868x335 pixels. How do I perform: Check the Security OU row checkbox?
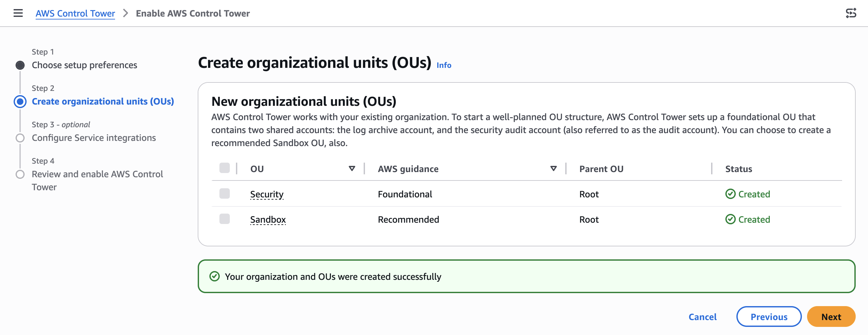224,194
